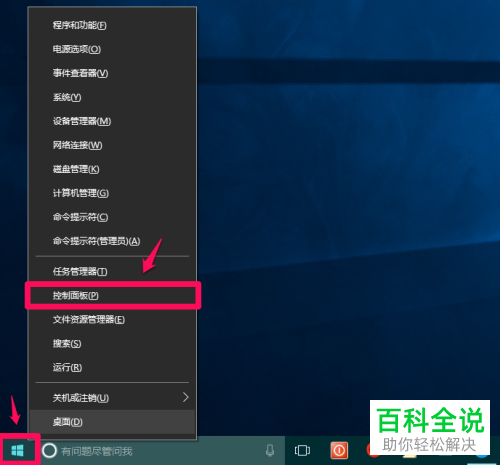Open 网络连接(W)
Image resolution: width=500 pixels, height=465 pixels.
click(113, 145)
